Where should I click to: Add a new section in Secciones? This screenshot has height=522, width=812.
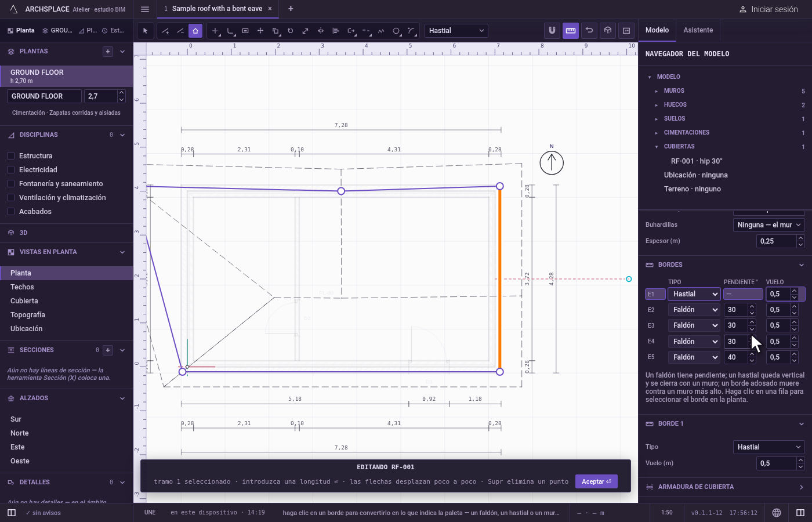[108, 350]
